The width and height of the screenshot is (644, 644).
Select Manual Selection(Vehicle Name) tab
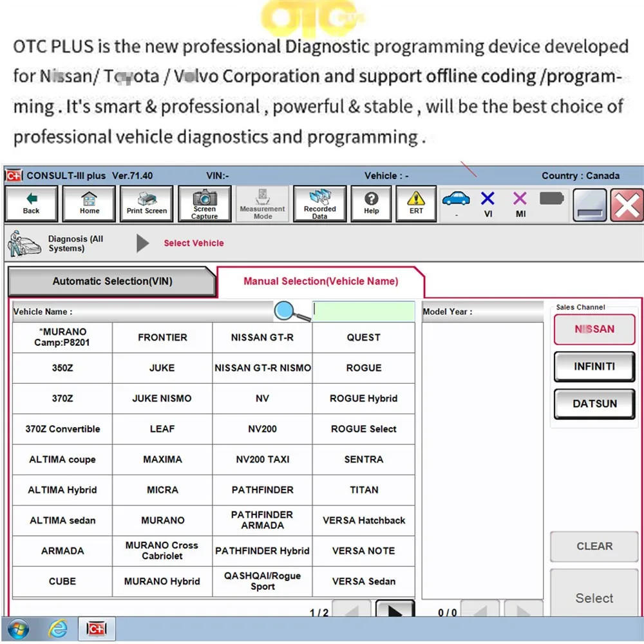[321, 281]
